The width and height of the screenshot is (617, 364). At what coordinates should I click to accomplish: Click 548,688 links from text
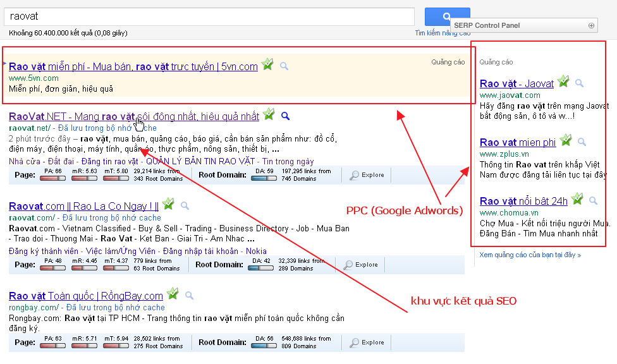[306, 339]
